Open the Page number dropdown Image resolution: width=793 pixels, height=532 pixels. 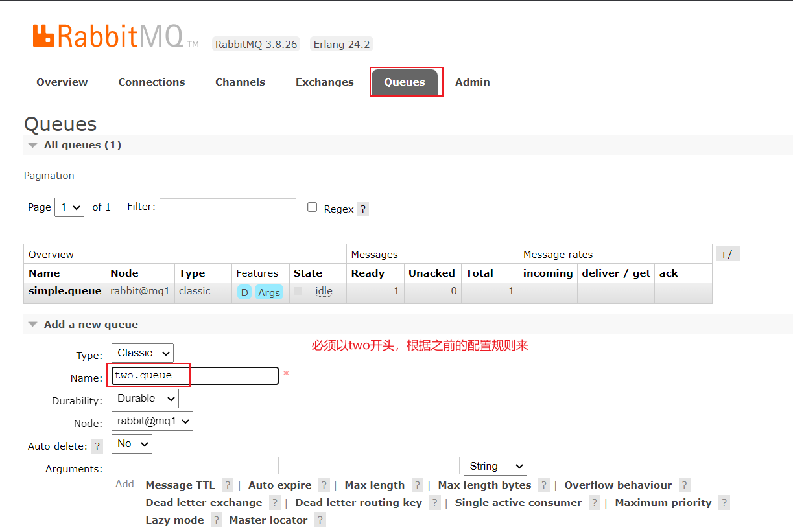click(69, 207)
